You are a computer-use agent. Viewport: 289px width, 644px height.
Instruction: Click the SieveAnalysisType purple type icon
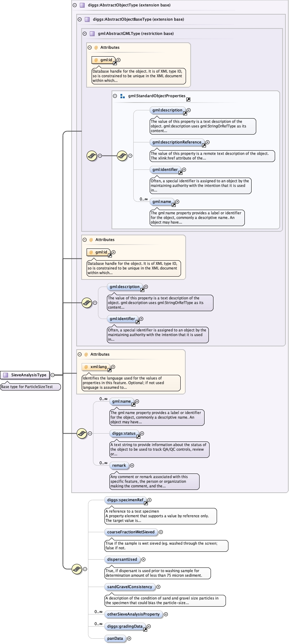pyautogui.click(x=5, y=375)
